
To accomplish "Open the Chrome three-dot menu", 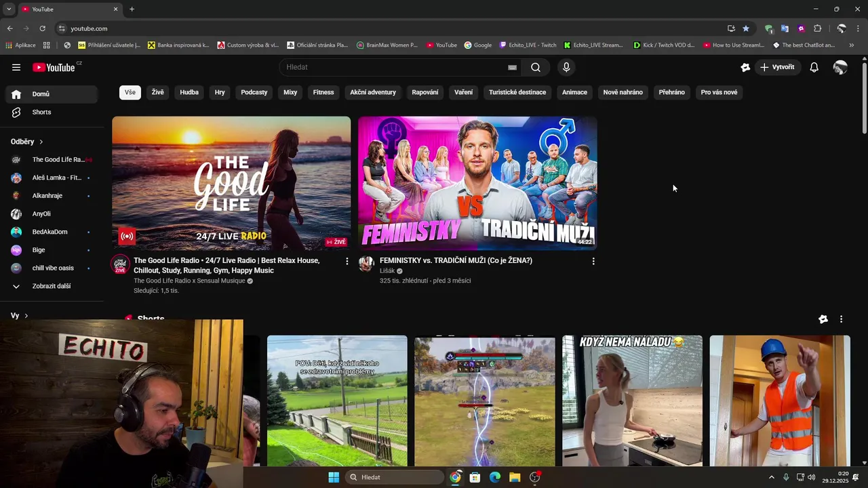I will [859, 28].
